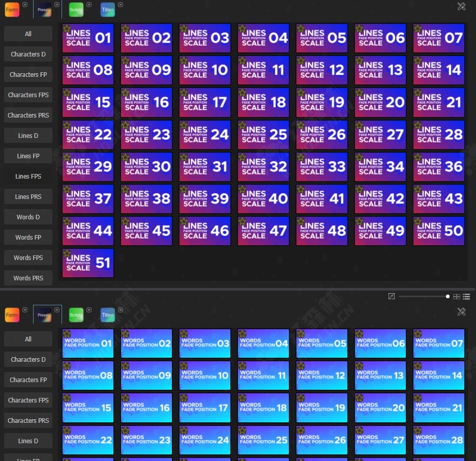476x461 pixels.
Task: Choose Words D category
Action: (x=28, y=217)
